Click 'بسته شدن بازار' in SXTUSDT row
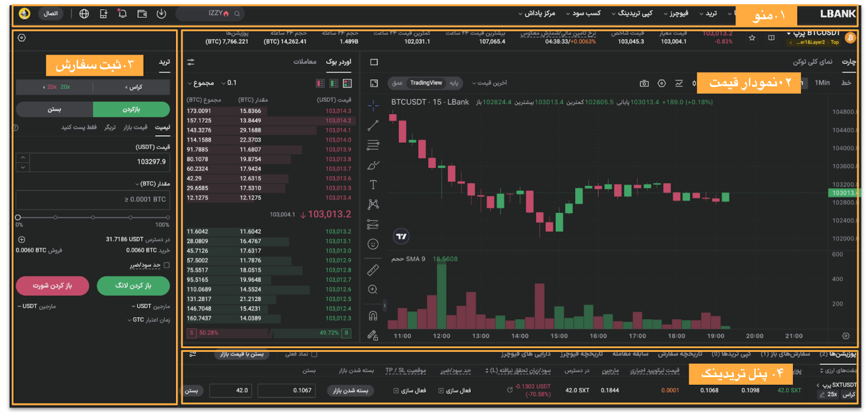The image size is (868, 412). [x=350, y=390]
